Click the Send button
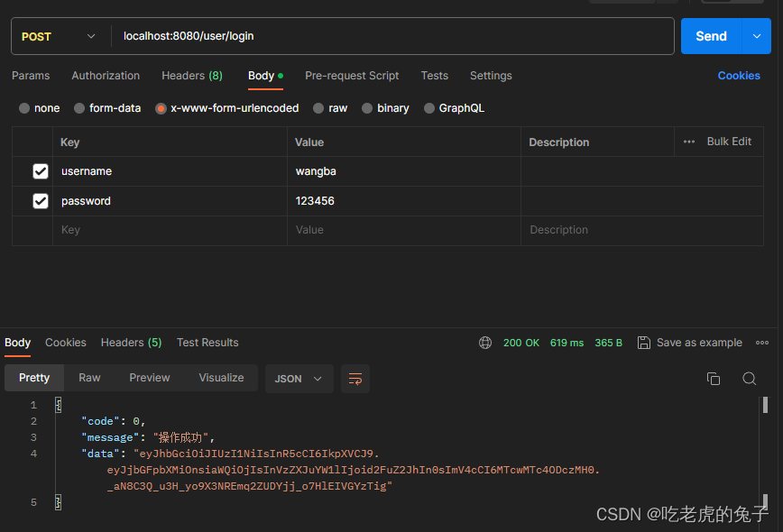 click(x=710, y=36)
